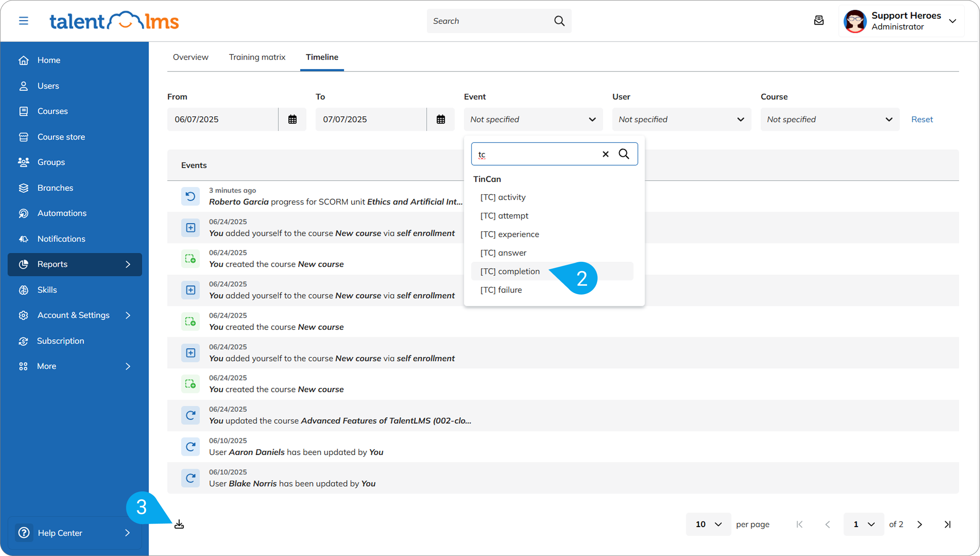The image size is (980, 556).
Task: Click the Roberto Garcia progress event icon
Action: click(x=190, y=196)
